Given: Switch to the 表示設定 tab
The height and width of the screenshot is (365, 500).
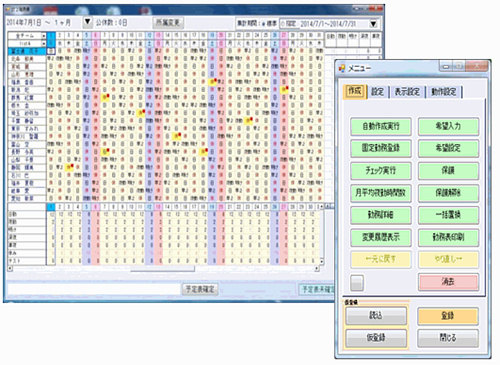Looking at the screenshot, I should [407, 92].
